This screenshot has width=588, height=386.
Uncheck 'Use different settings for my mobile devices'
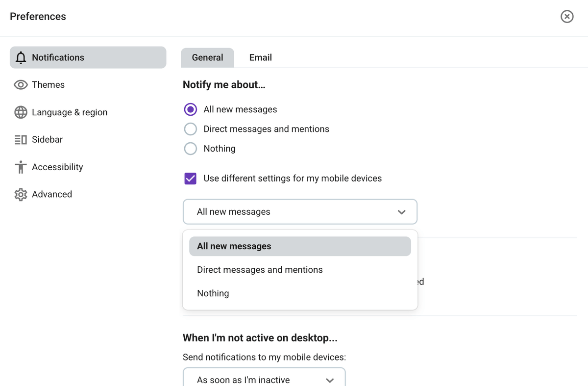pos(190,178)
